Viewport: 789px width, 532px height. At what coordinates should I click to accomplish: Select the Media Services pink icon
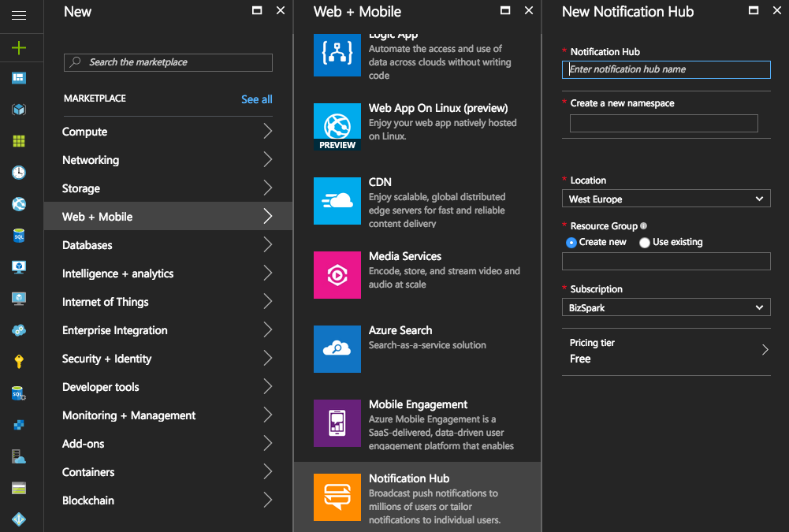click(x=337, y=275)
